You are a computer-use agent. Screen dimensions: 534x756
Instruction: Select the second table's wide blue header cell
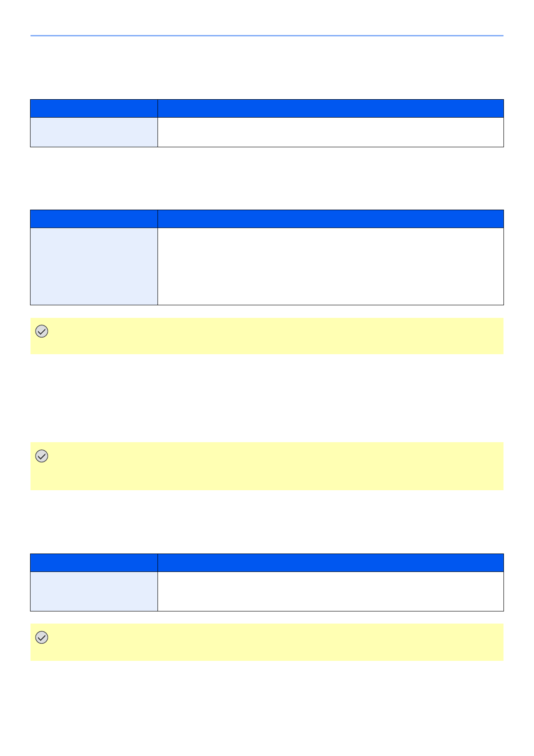click(330, 219)
